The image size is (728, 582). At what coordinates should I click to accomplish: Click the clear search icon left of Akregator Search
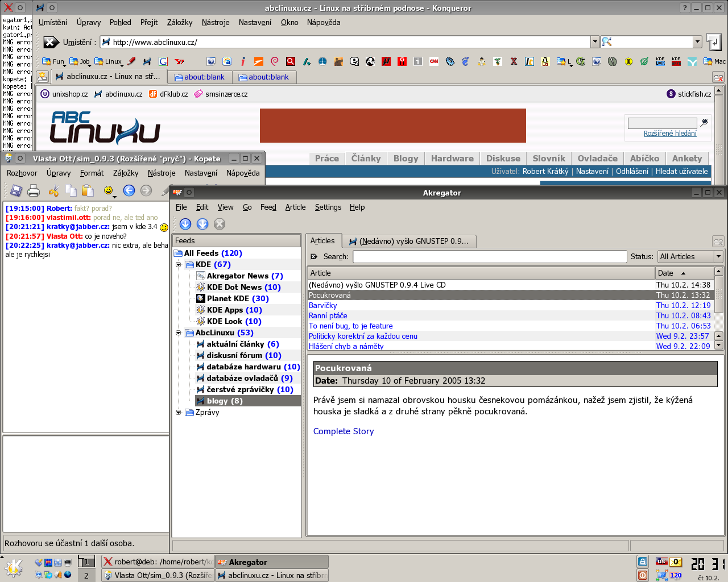coord(314,257)
